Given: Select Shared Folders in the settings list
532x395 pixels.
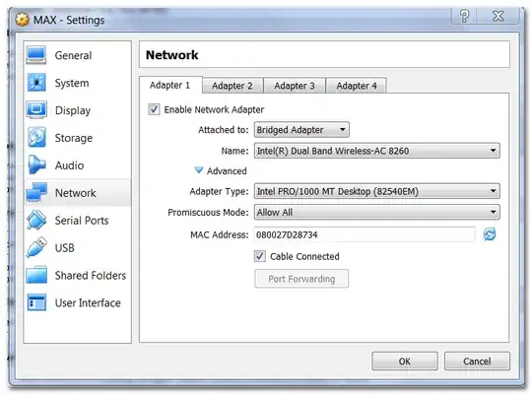Looking at the screenshot, I should coord(78,275).
